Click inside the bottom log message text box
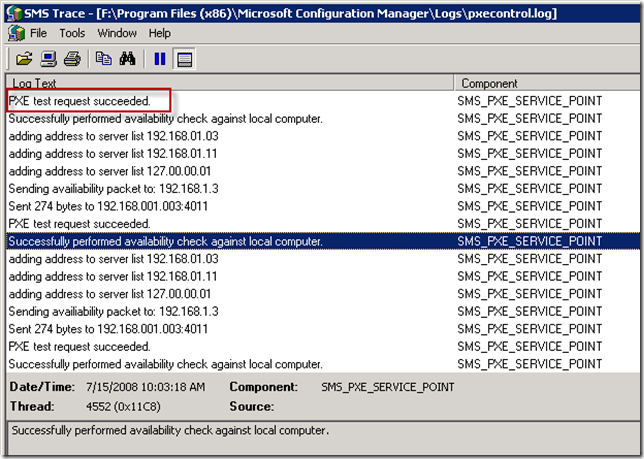 (323, 437)
